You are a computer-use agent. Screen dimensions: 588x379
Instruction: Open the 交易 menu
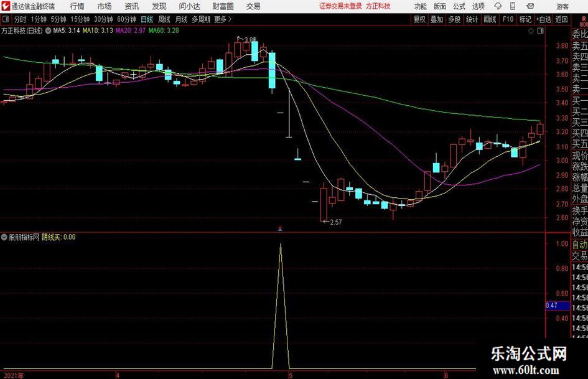253,6
